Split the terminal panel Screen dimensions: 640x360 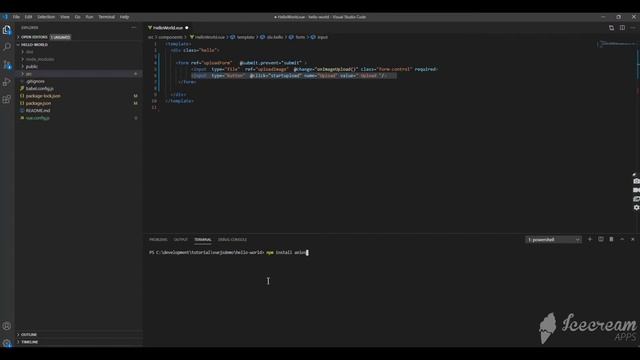pos(601,239)
